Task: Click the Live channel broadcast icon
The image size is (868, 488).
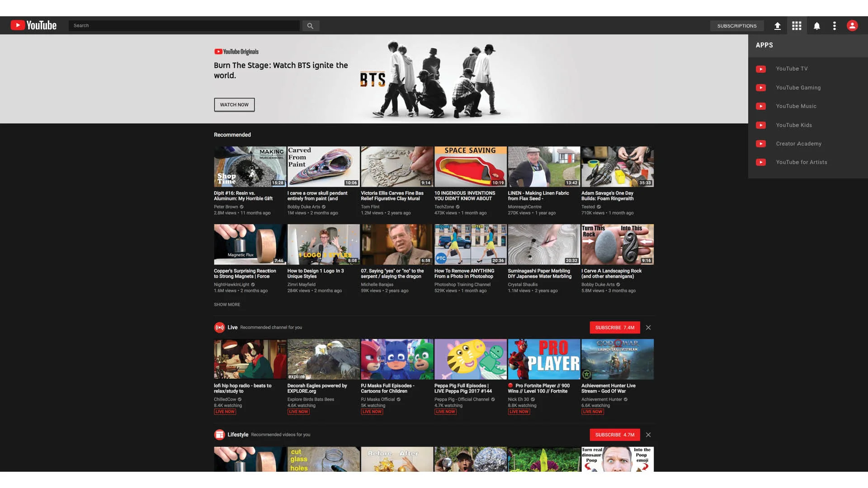Action: tap(219, 327)
